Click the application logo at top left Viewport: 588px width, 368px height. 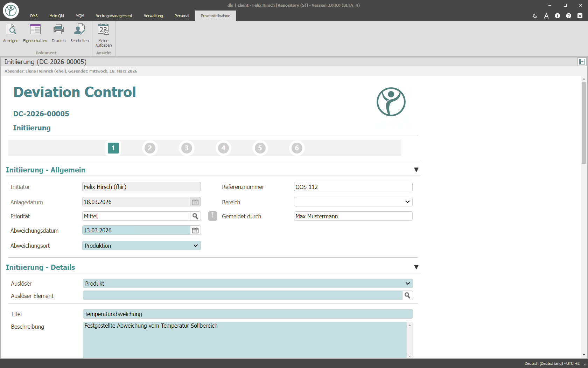coord(11,11)
